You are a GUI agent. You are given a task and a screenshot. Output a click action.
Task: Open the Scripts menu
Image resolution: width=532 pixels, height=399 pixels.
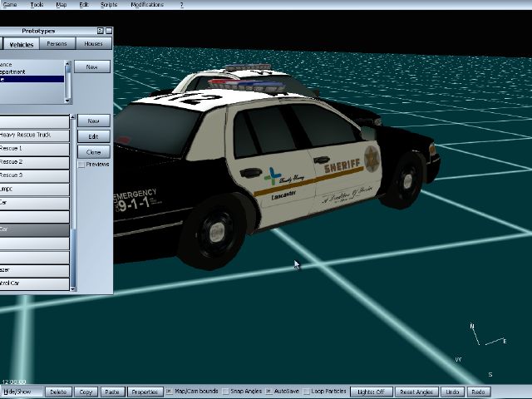[109, 5]
